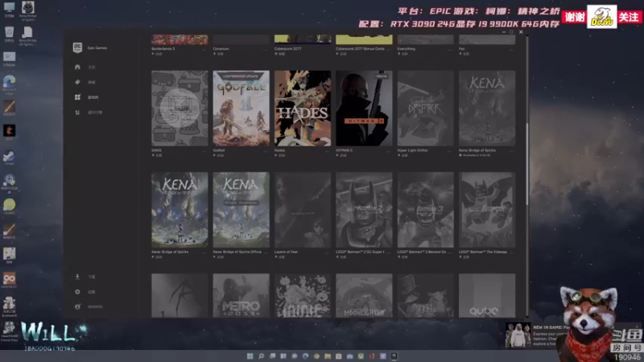Open the Moonlighter cover

[364, 295]
